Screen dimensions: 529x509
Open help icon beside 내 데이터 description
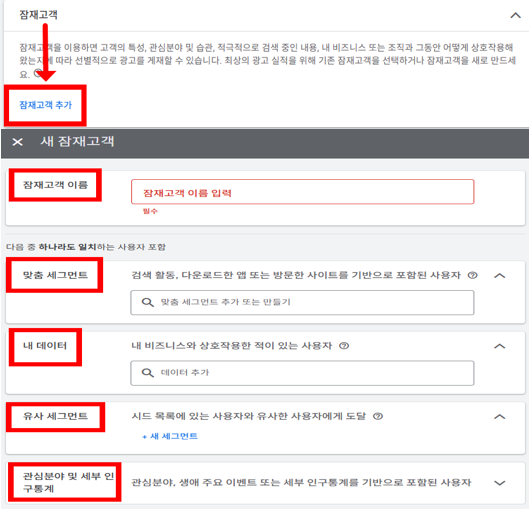pos(344,346)
